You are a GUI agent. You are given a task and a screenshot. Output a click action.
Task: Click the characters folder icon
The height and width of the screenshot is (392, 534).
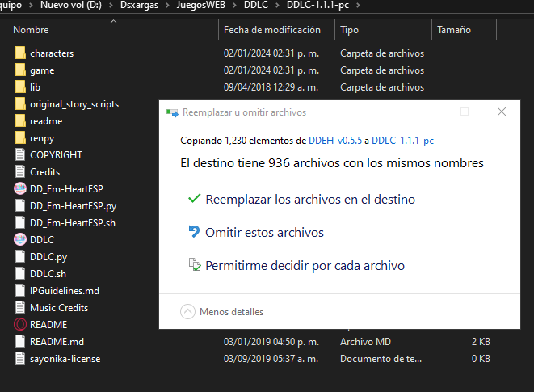(x=20, y=53)
